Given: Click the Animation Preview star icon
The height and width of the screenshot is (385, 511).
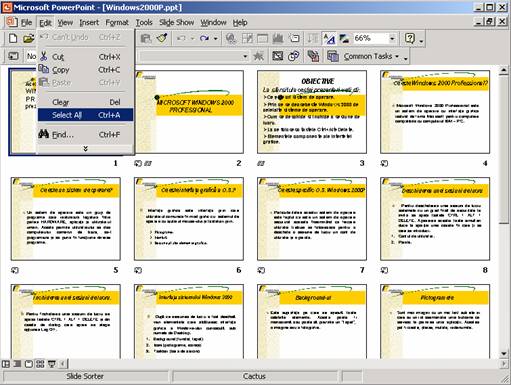Looking at the screenshot, I should click(x=258, y=56).
